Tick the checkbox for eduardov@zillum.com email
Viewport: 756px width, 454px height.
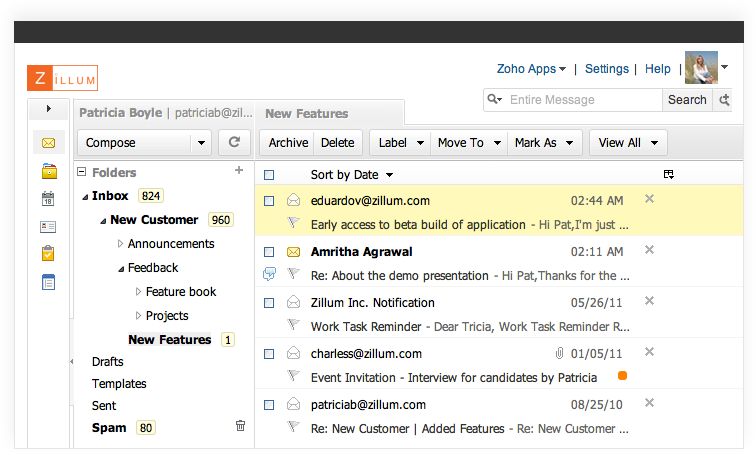[x=269, y=201]
